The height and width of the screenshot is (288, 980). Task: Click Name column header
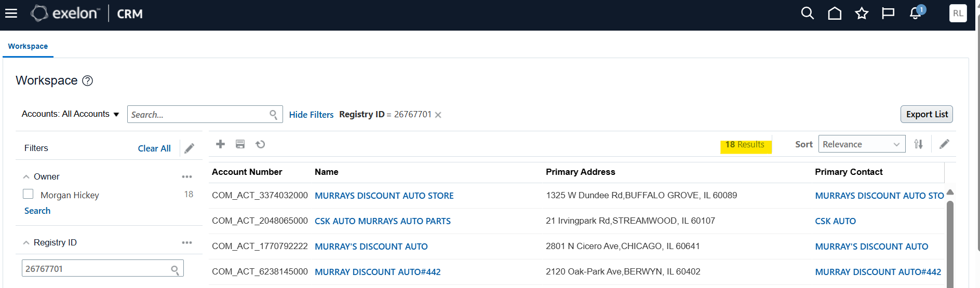click(326, 172)
